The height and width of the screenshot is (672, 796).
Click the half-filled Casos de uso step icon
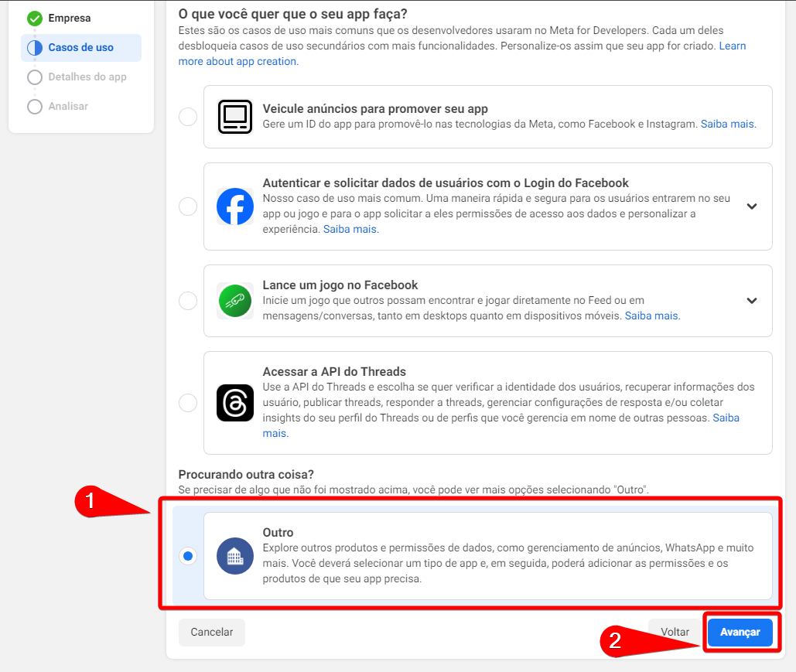(x=34, y=48)
